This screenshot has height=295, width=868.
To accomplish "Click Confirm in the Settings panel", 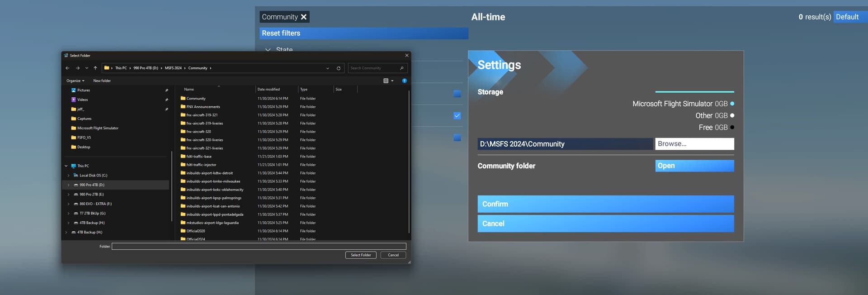I will (605, 204).
